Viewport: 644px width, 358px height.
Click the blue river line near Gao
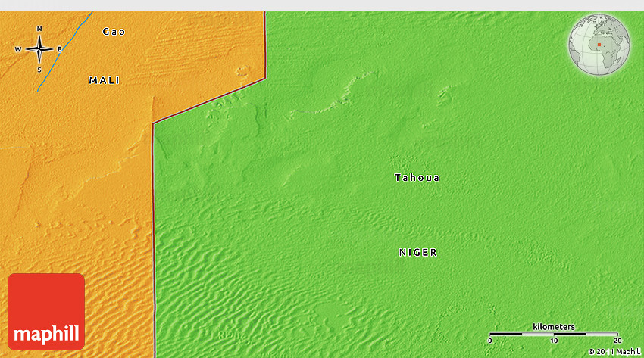[65, 51]
